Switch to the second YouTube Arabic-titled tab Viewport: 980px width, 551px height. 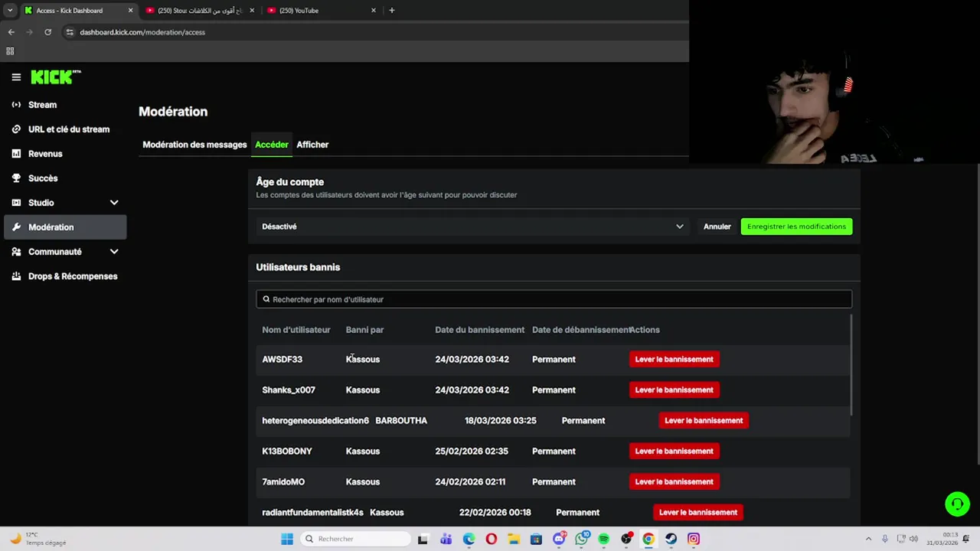[199, 11]
